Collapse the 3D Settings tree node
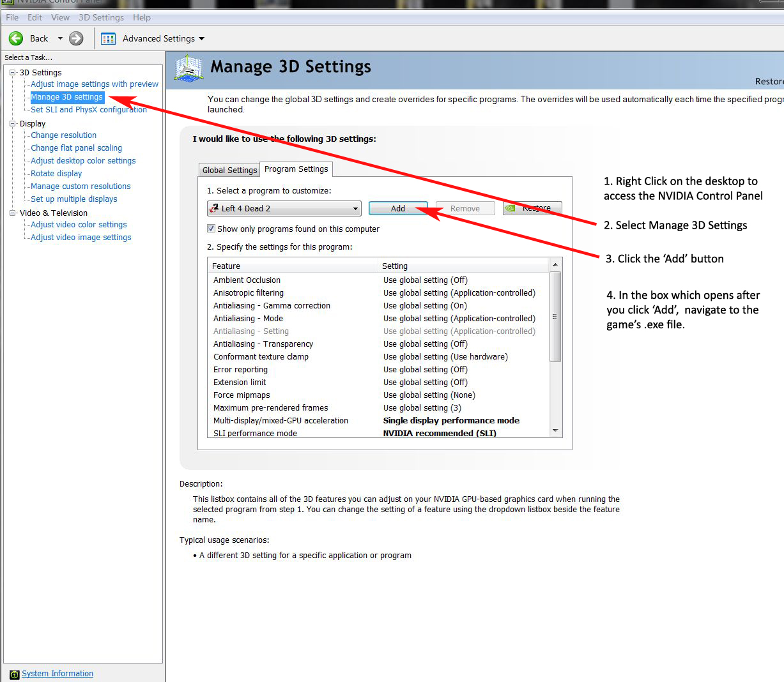784x682 pixels. 13,72
